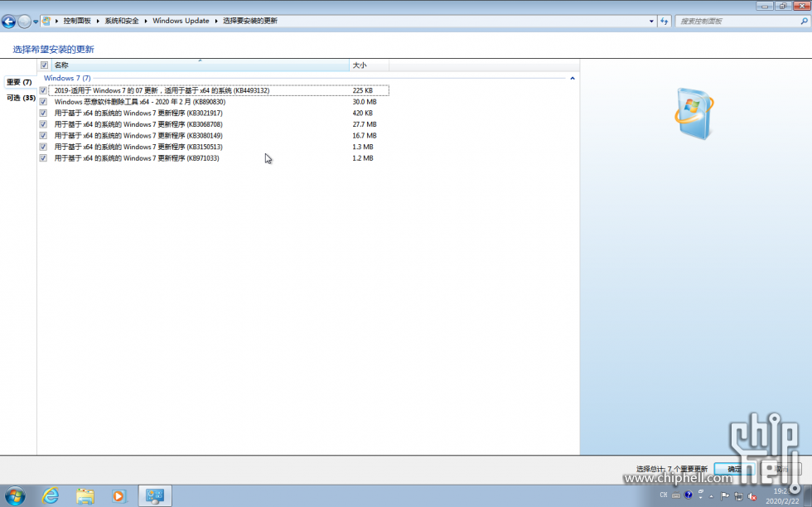Uncheck the KB3150513 update checkbox
This screenshot has height=507, width=812.
pos(43,147)
